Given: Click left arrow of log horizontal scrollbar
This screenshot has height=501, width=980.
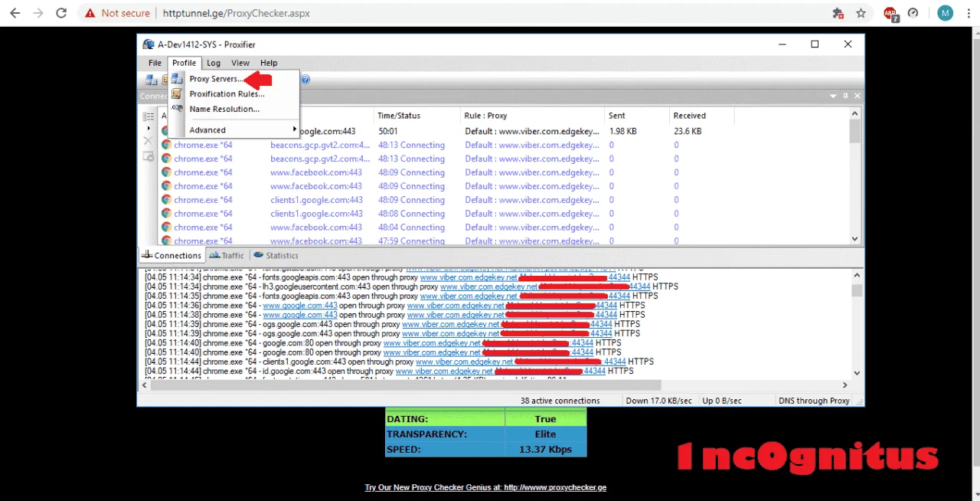Looking at the screenshot, I should pos(145,385).
